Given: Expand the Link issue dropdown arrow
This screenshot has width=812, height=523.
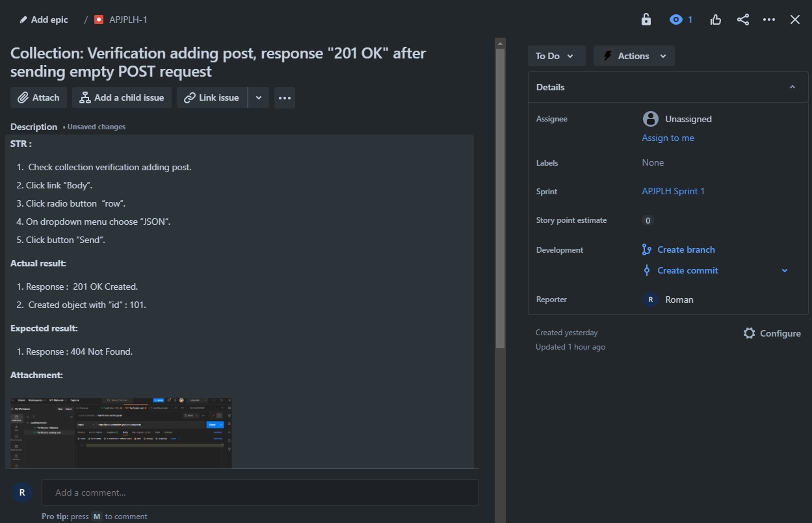Looking at the screenshot, I should click(259, 97).
